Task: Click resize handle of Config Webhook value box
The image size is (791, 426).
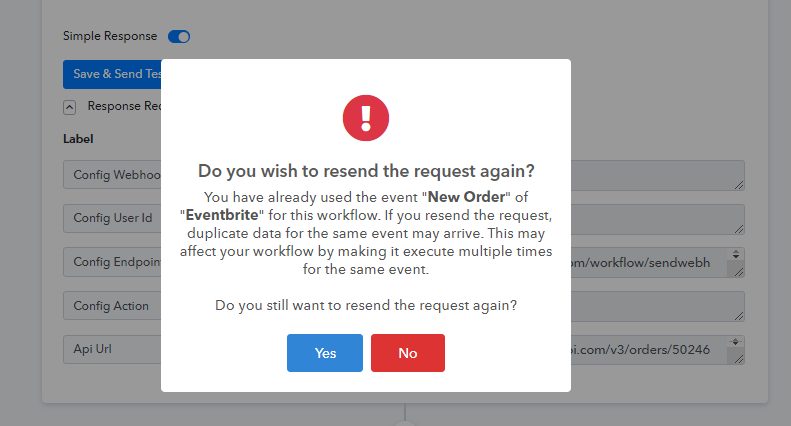Action: [x=739, y=185]
